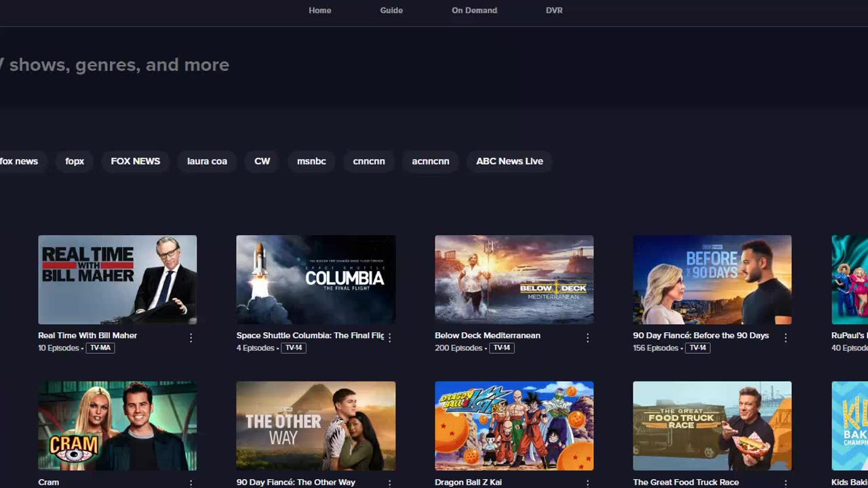Open Below Deck Mediterranean thumbnail

[x=514, y=280]
